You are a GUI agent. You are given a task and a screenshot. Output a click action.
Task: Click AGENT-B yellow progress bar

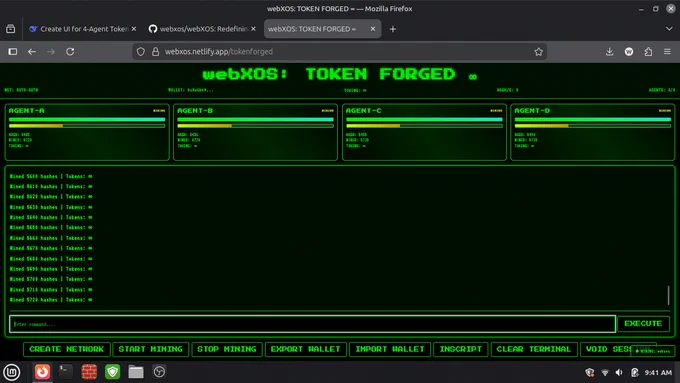[x=255, y=126]
